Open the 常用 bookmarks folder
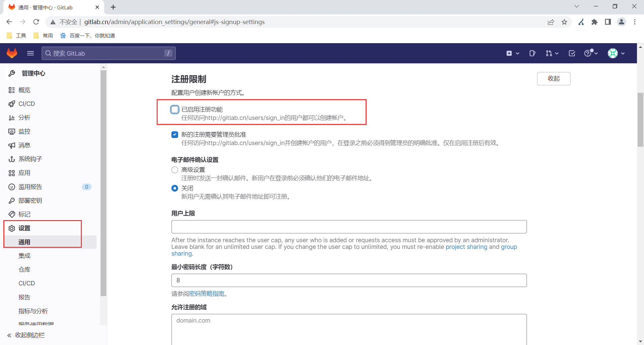Screen dimensions: 644x345 tap(43, 36)
